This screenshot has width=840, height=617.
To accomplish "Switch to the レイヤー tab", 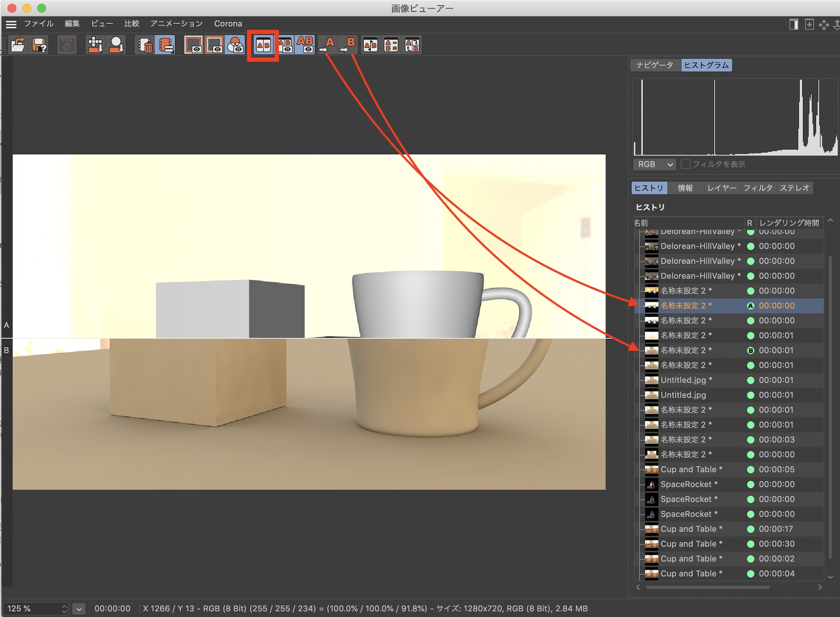I will pos(721,188).
